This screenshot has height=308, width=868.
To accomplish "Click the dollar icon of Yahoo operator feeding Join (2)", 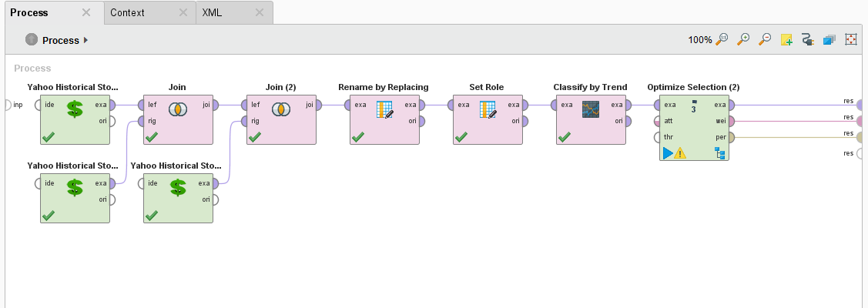I will pos(178,187).
